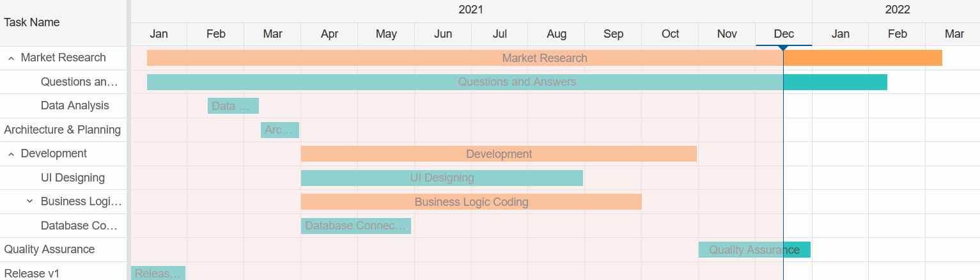Click the current-date marker triangle in December
Screen dimensions: 980x280
click(x=783, y=48)
